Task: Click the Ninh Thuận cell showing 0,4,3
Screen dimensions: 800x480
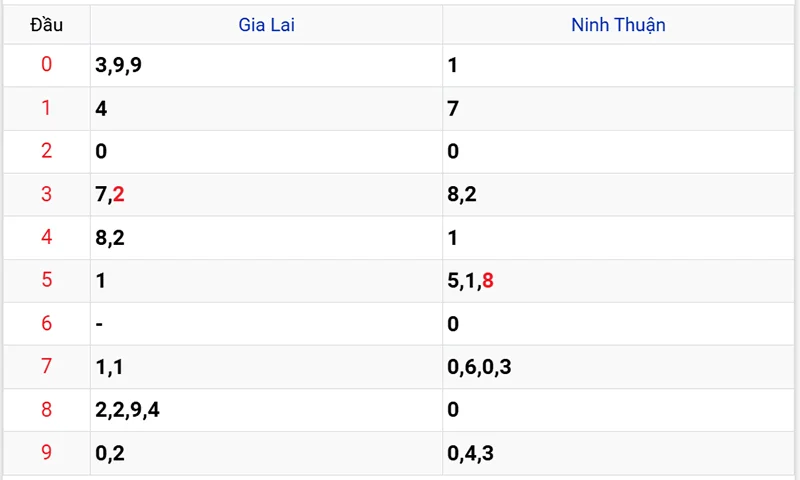Action: point(471,454)
